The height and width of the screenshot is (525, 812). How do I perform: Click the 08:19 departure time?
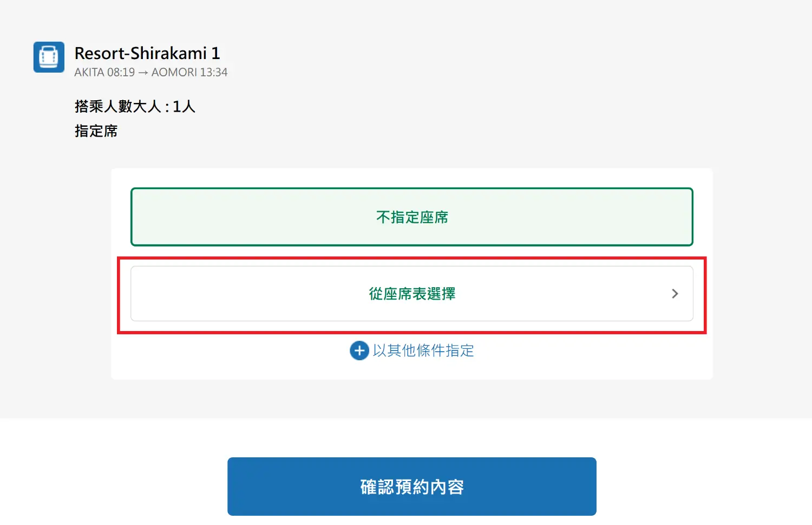pos(121,73)
